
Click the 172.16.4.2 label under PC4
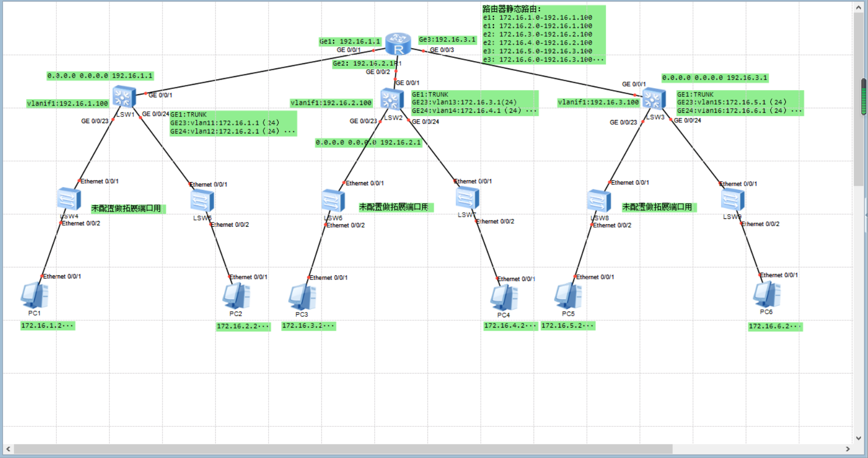(x=510, y=326)
